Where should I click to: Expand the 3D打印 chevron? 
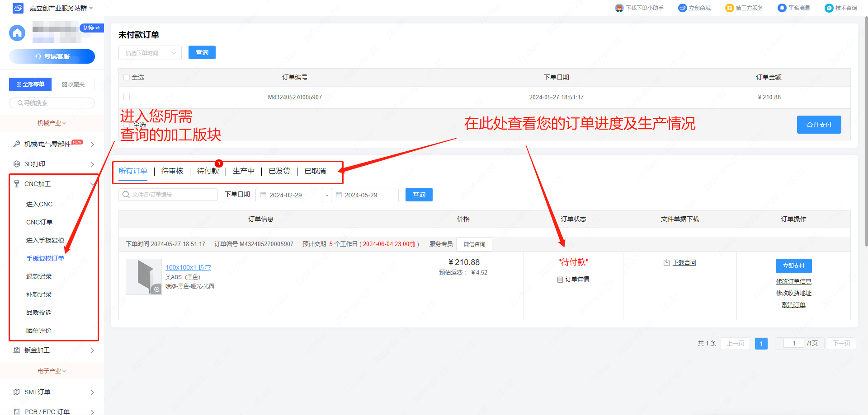click(x=92, y=164)
